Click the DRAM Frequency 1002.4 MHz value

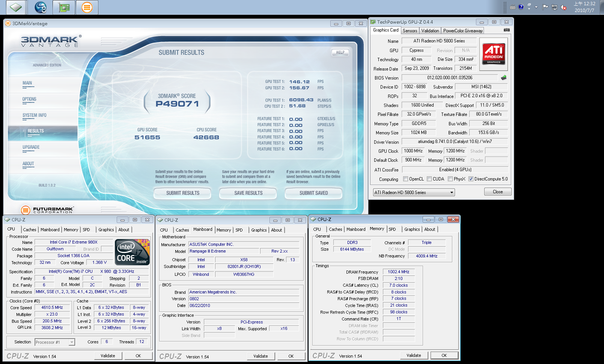coord(399,272)
